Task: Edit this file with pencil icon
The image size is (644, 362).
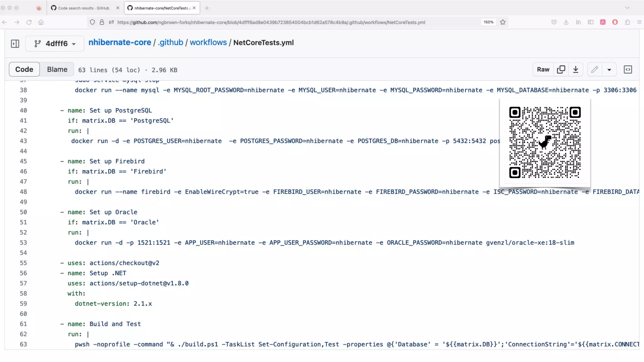Action: pos(594,69)
